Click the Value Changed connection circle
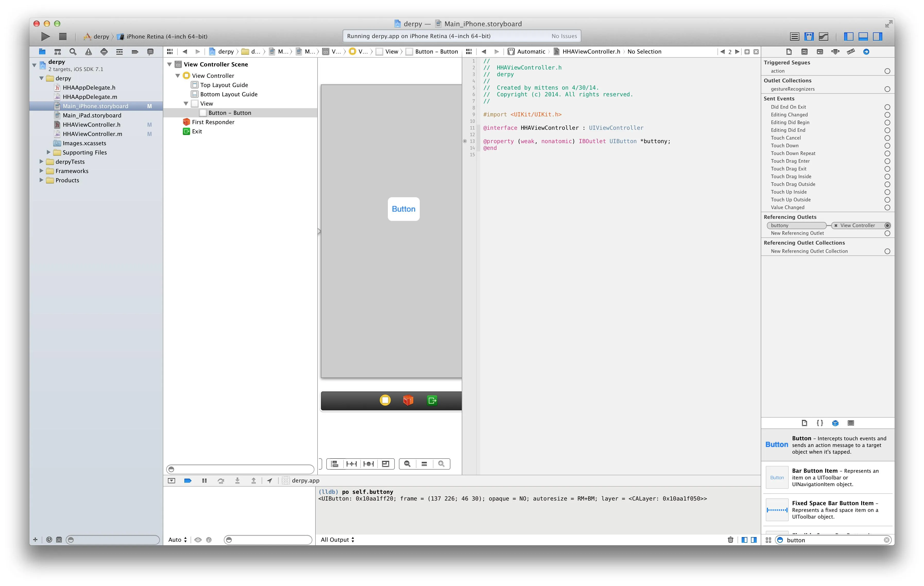The width and height of the screenshot is (924, 586). [x=887, y=208]
